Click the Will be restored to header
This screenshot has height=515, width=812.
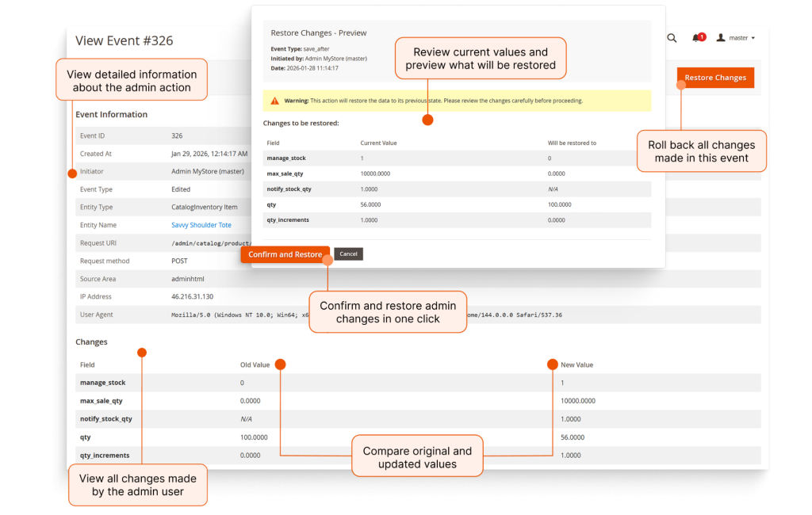(x=573, y=143)
